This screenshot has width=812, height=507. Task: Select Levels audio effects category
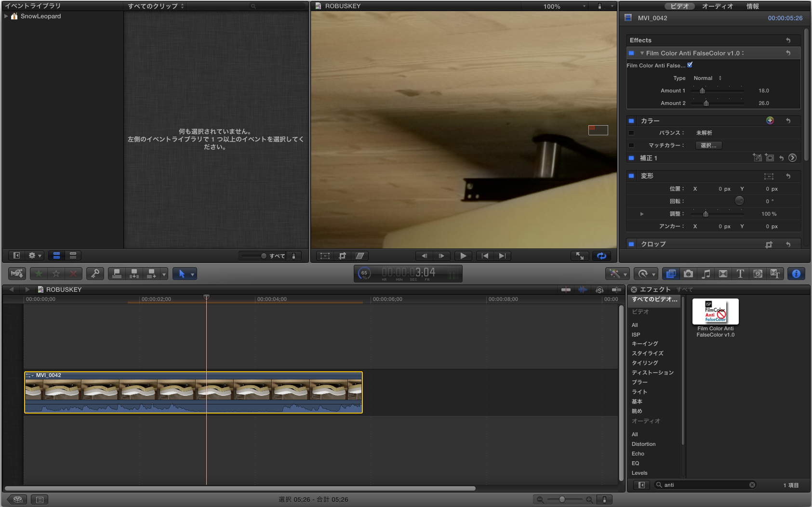[x=639, y=473]
